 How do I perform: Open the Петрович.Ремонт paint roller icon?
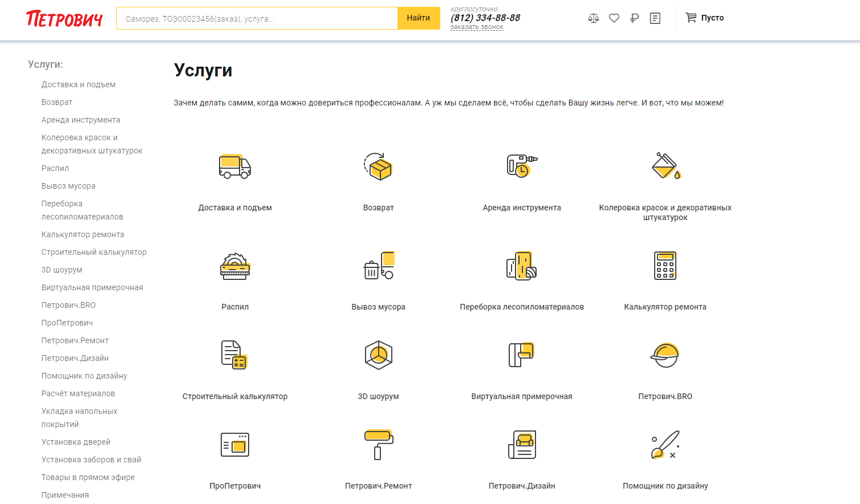(x=379, y=445)
